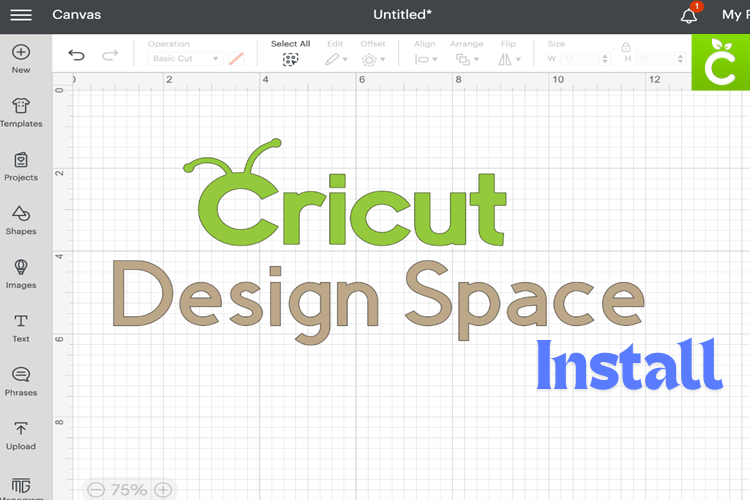Create a New project

[x=21, y=59]
